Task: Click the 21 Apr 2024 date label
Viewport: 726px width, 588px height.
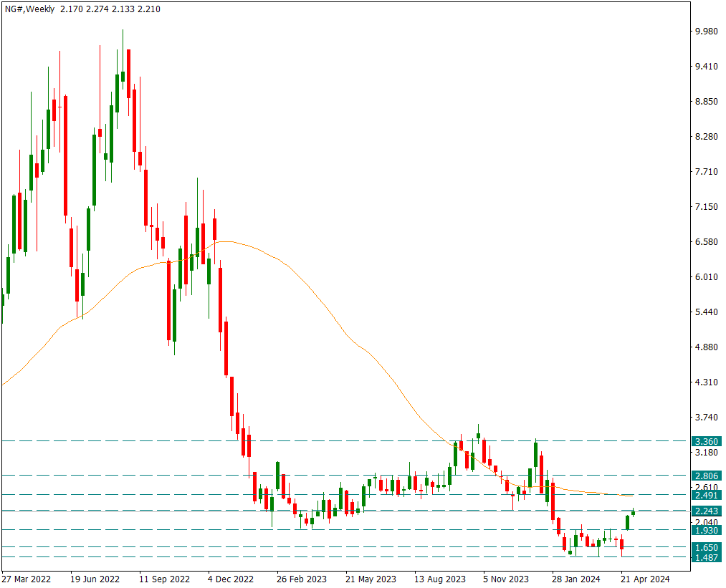Action: (646, 579)
